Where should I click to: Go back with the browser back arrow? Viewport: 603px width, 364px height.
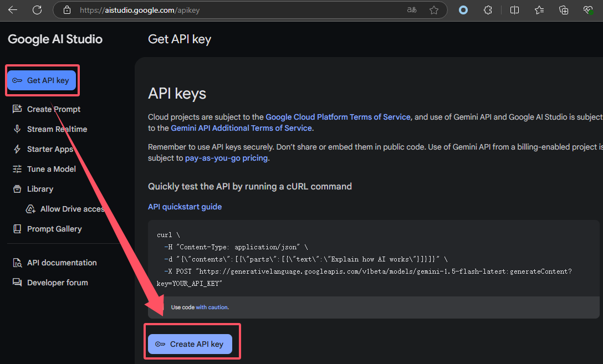click(13, 10)
